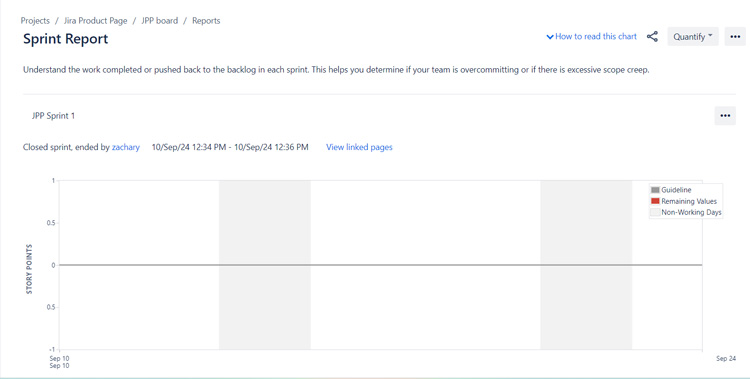Image resolution: width=750 pixels, height=379 pixels.
Task: Click the share icon
Action: [652, 36]
